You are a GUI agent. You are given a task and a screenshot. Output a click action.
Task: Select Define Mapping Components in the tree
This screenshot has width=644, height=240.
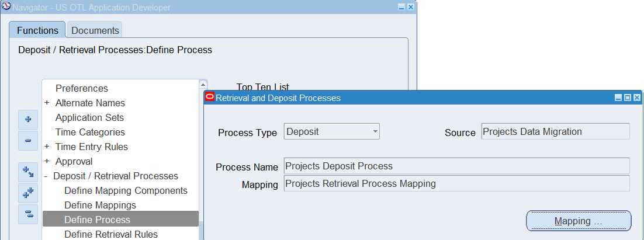tap(126, 190)
